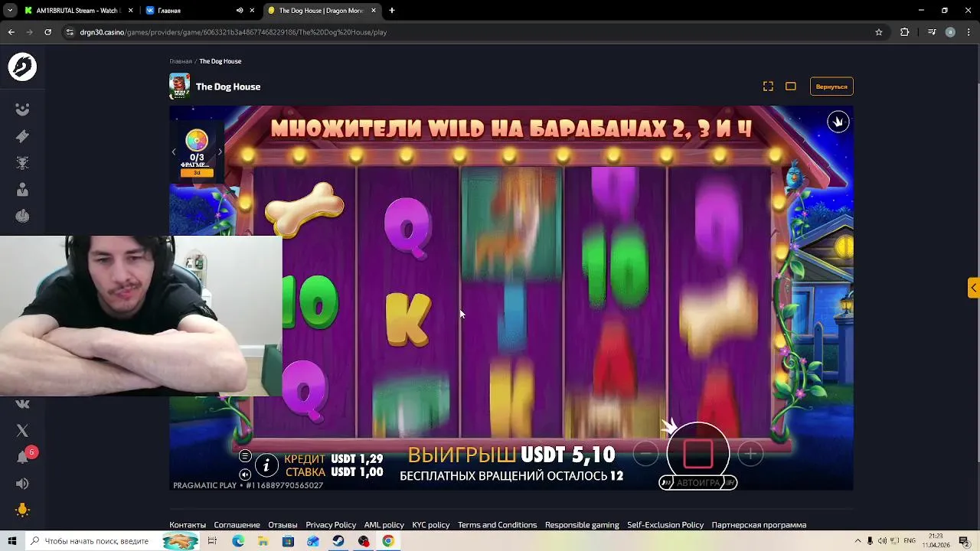Switch to theater wide view icon
This screenshot has height=551, width=980.
click(791, 86)
